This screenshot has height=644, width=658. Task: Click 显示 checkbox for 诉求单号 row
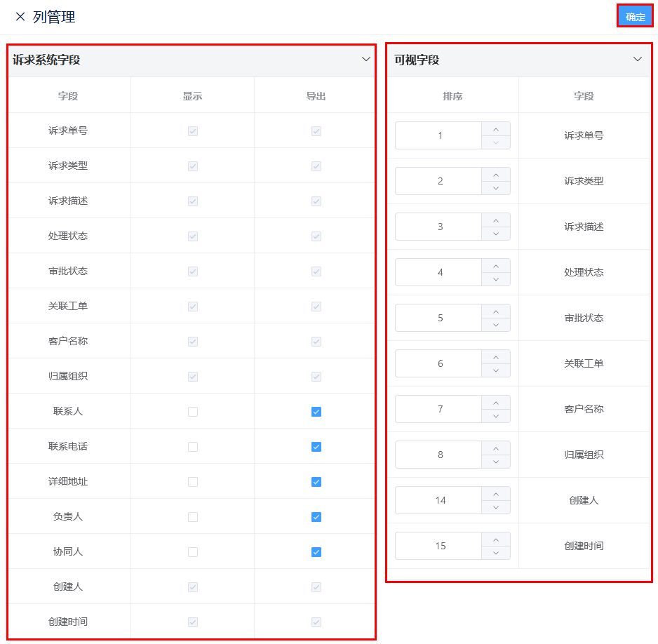[193, 131]
